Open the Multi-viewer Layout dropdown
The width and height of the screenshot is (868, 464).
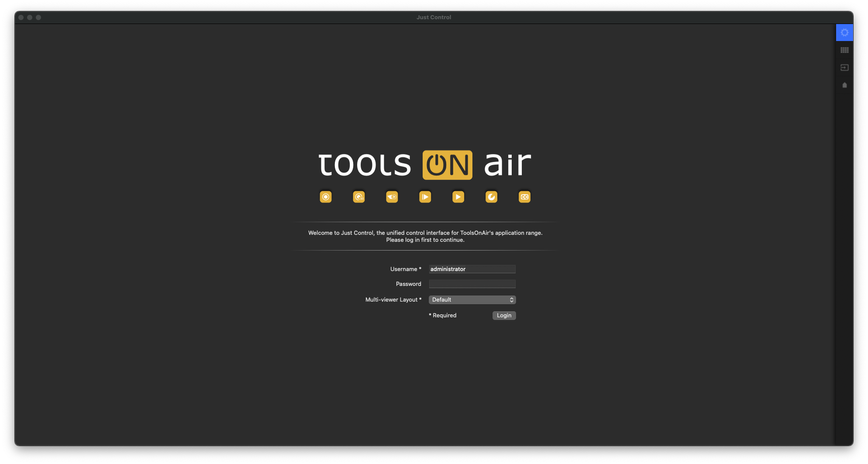472,299
